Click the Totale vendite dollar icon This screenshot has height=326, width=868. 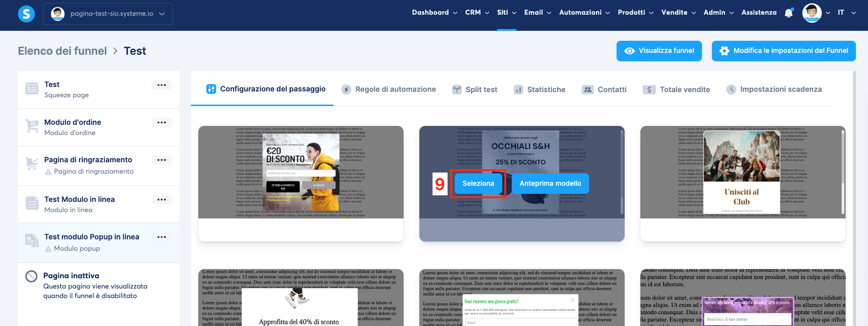649,90
